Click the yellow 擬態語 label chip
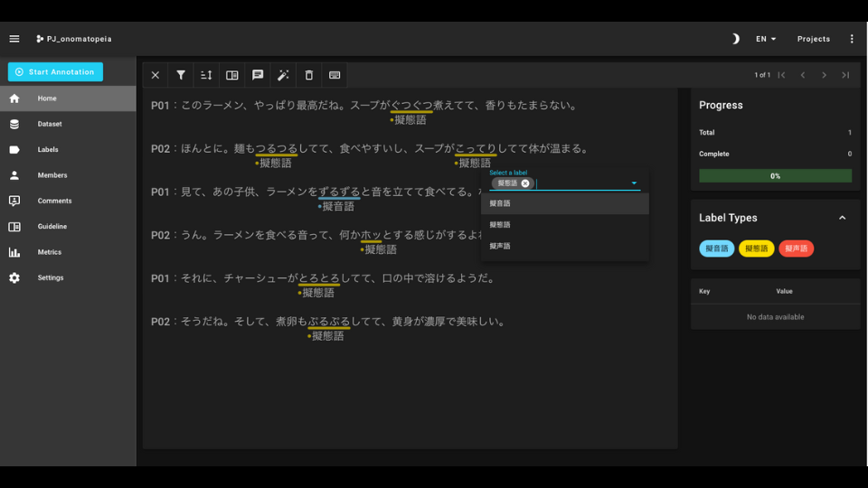 756,249
